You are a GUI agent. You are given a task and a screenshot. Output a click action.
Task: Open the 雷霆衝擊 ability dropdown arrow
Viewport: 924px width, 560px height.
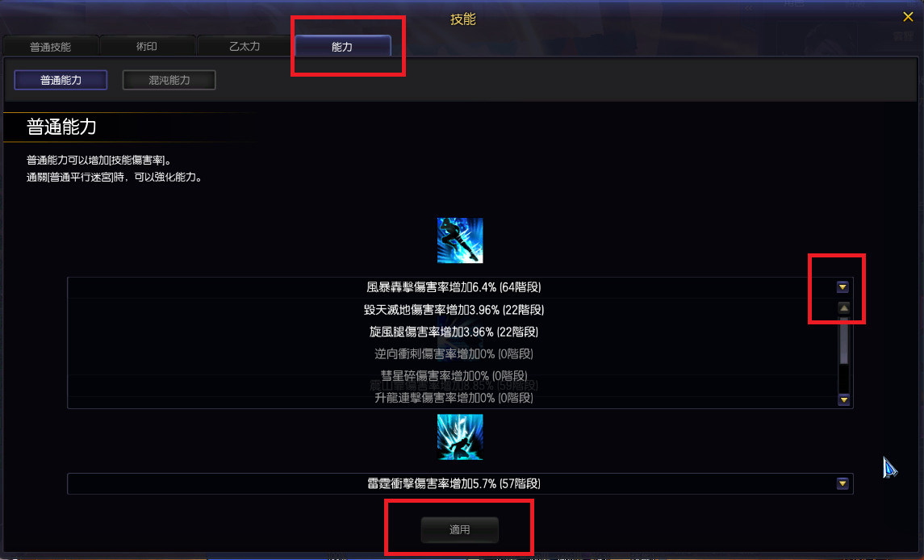(x=842, y=483)
